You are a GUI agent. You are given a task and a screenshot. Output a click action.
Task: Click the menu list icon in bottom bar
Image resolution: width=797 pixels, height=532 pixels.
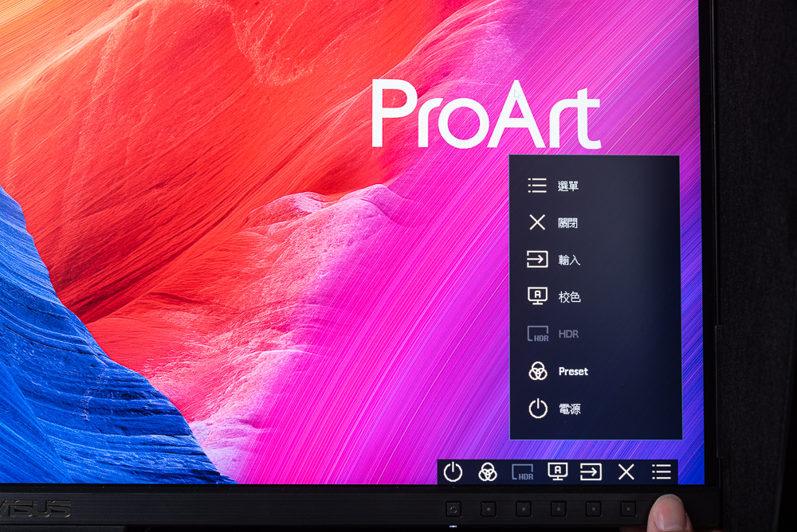(x=662, y=472)
